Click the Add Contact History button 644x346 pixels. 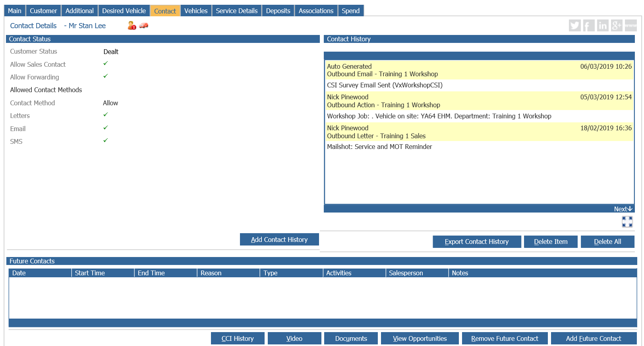pyautogui.click(x=279, y=240)
